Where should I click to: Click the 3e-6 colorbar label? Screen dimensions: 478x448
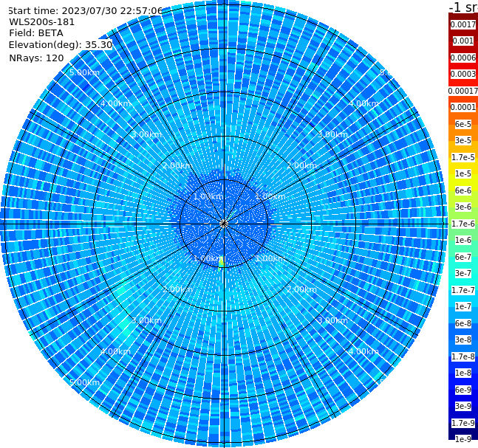click(x=463, y=207)
